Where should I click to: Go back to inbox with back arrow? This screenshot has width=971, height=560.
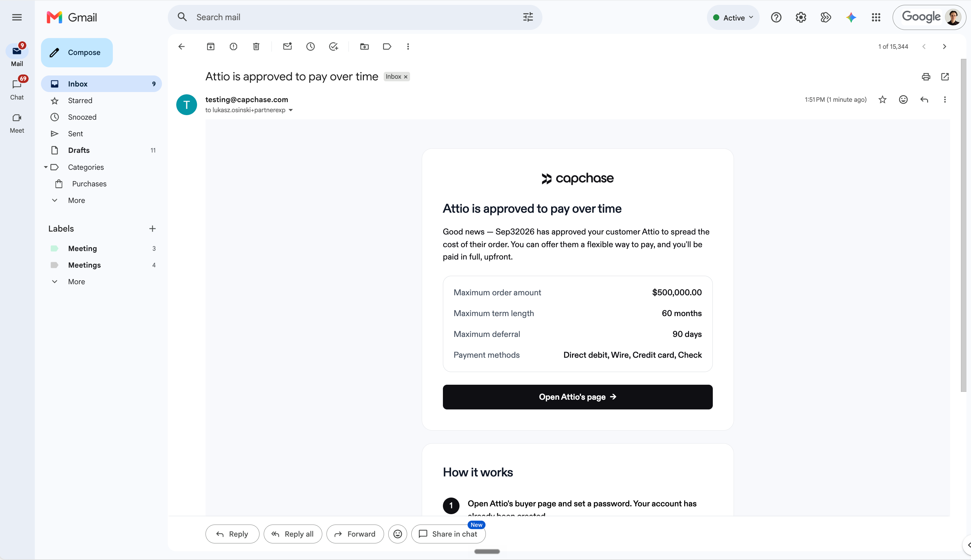pos(181,47)
